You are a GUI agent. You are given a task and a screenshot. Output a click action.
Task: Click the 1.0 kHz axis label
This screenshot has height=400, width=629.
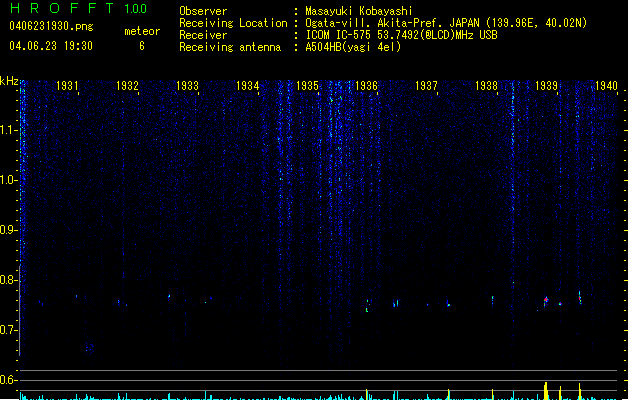click(8, 180)
